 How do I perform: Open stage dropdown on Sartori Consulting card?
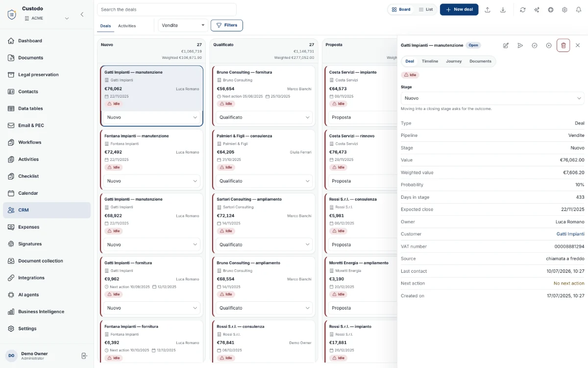[x=264, y=244]
